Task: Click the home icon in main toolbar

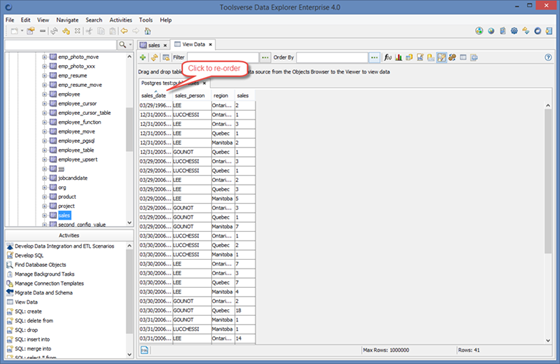Action: pos(148,31)
